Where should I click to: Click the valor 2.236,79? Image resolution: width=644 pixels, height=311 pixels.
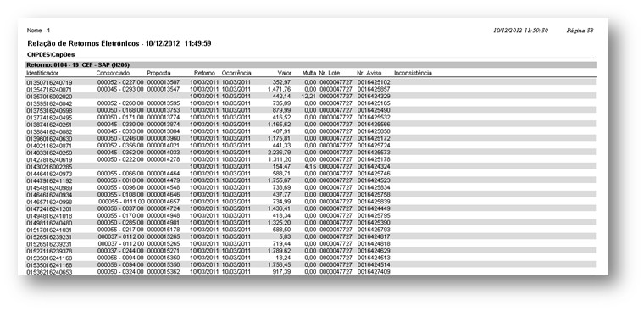point(280,153)
